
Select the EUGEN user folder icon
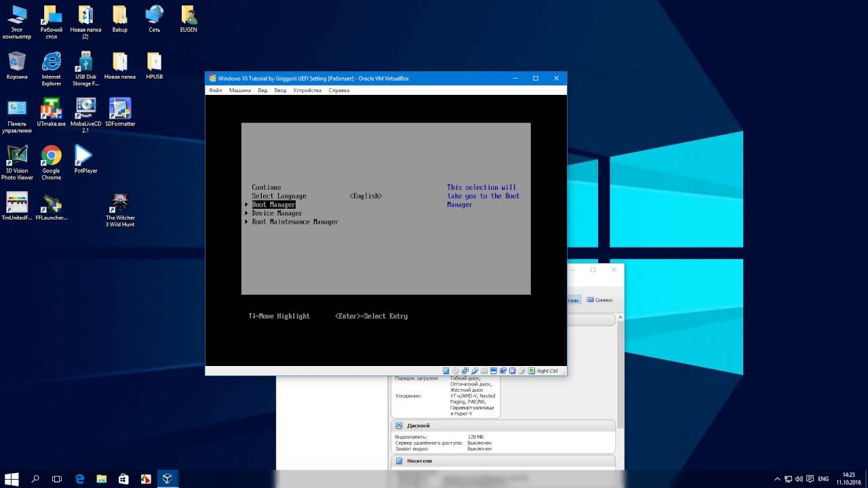point(189,20)
